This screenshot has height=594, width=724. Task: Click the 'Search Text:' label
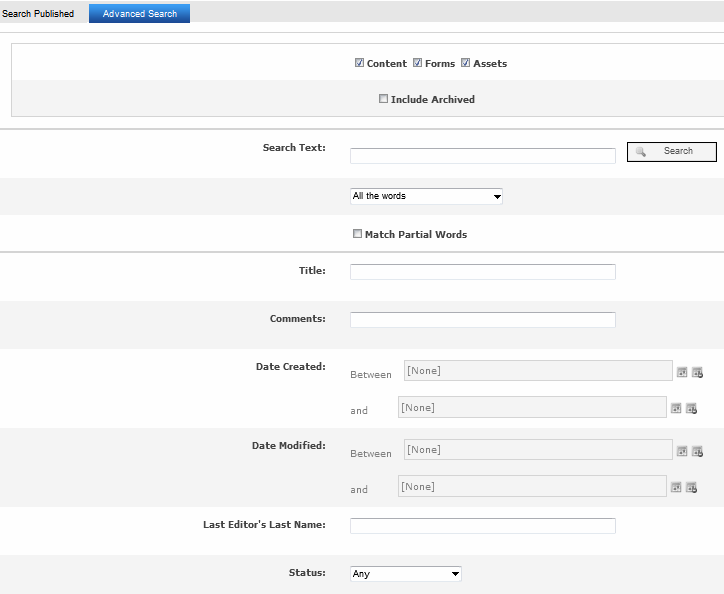[x=294, y=148]
